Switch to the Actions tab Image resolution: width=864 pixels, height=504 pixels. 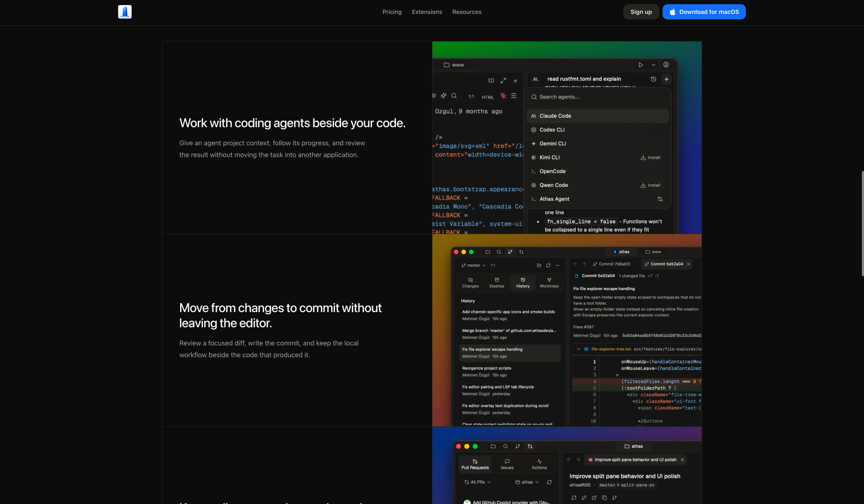(x=539, y=464)
